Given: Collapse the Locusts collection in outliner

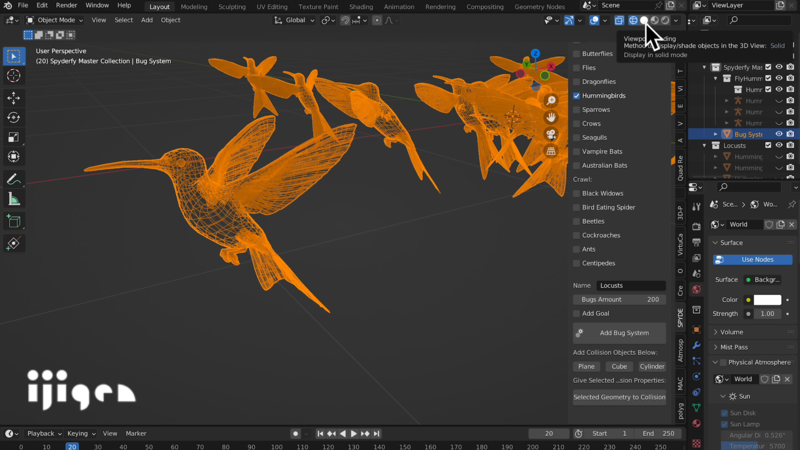Looking at the screenshot, I should pos(705,145).
